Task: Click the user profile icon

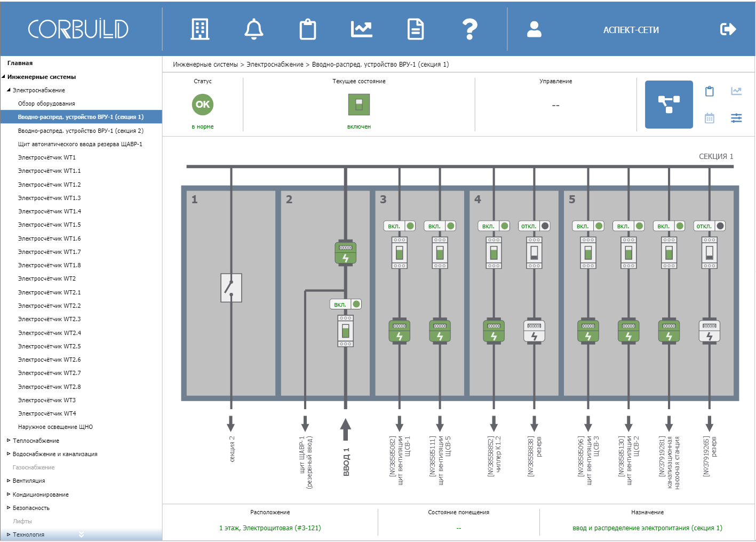Action: click(x=534, y=29)
